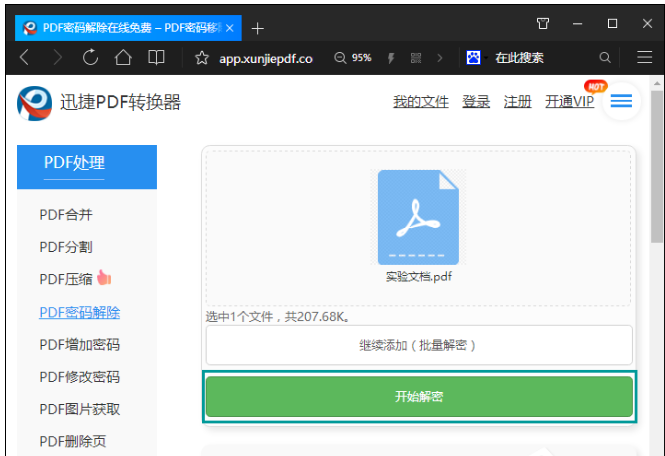
Task: Click the address bar URL app.xunjiepdf.co
Action: point(265,59)
